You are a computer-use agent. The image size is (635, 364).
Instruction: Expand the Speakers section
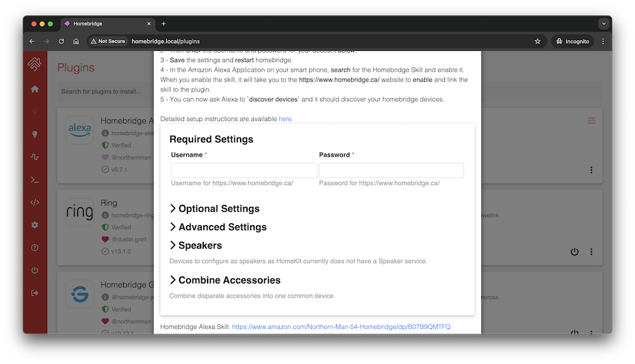(x=196, y=245)
